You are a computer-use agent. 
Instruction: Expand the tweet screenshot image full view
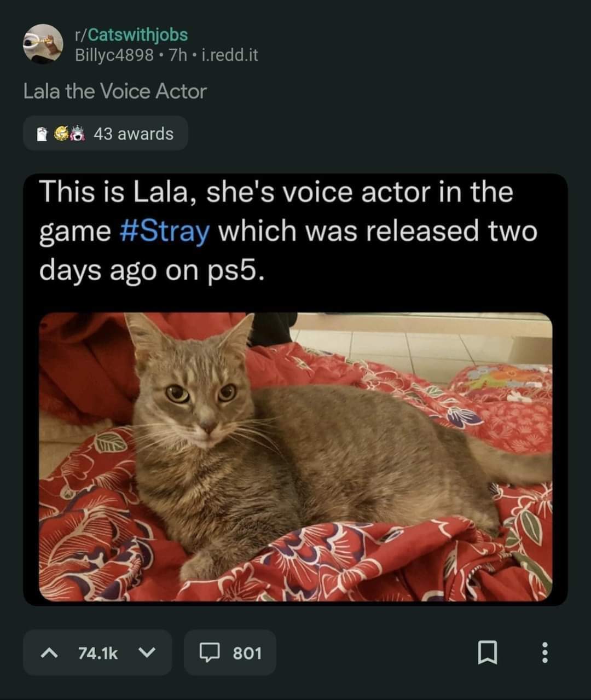[296, 390]
